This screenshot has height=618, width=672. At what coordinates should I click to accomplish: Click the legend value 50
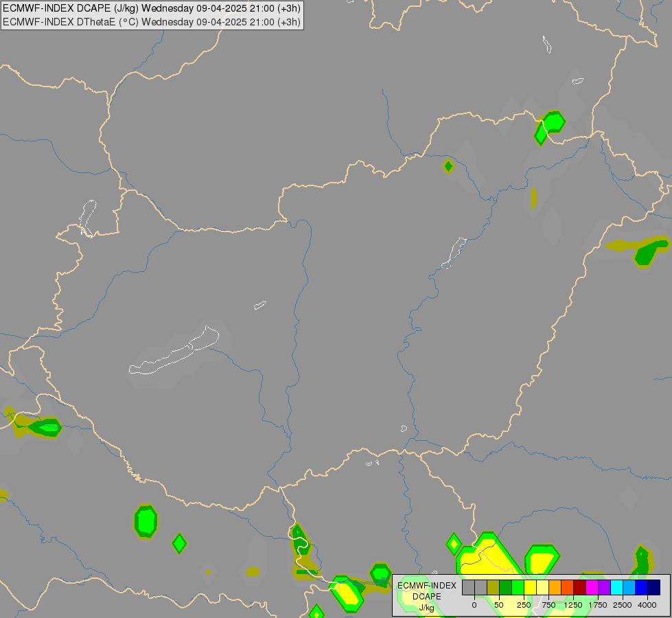(x=499, y=605)
